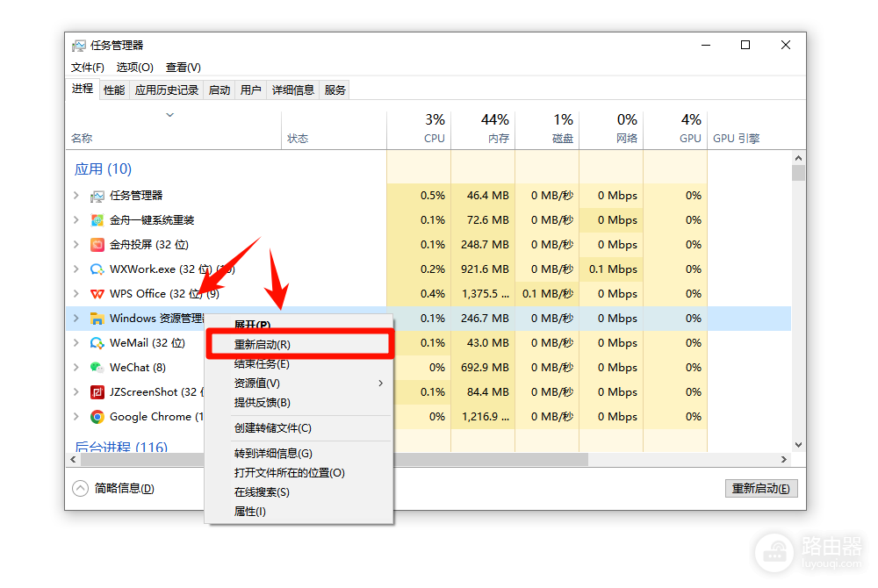Choose 重新启动(R) in the context menu
Image resolution: width=878 pixels, height=588 pixels.
point(300,345)
